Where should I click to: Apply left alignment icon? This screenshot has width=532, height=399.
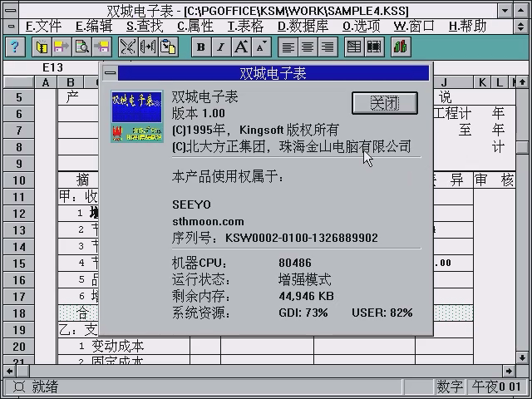coord(288,47)
